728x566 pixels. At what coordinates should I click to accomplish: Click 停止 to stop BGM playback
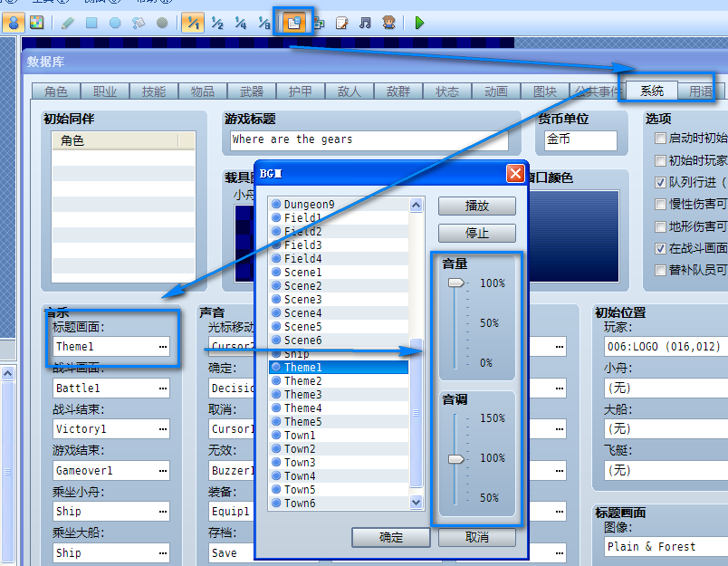(477, 233)
